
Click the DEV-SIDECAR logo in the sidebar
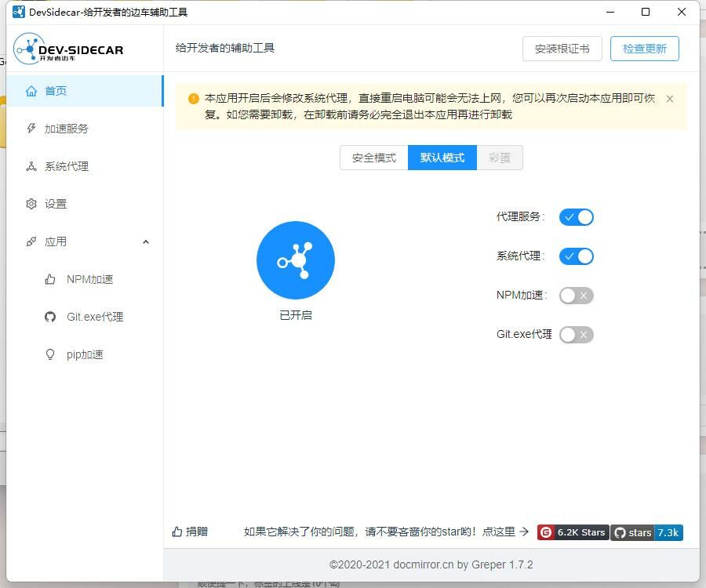pos(69,49)
